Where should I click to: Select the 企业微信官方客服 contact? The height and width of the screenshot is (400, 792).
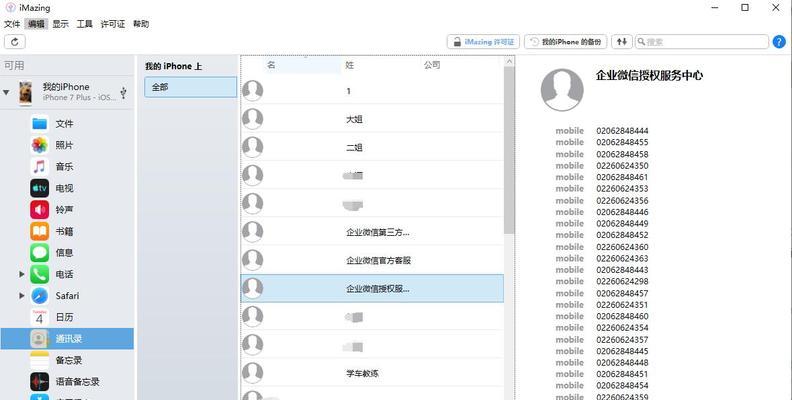pos(372,261)
